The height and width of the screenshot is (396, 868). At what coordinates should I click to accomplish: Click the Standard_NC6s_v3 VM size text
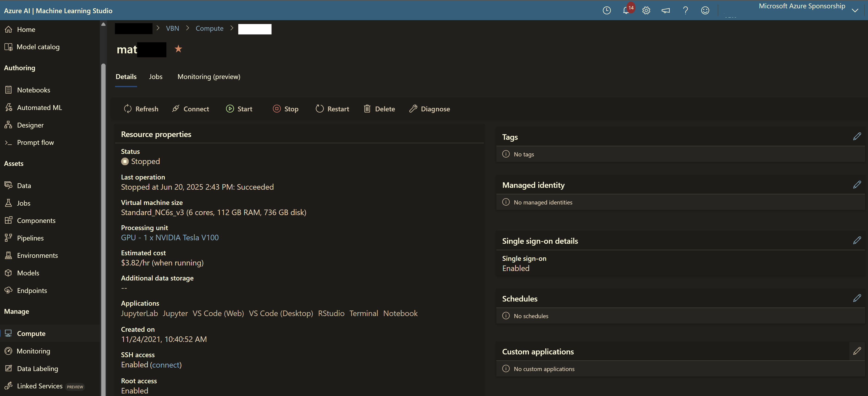pyautogui.click(x=214, y=213)
